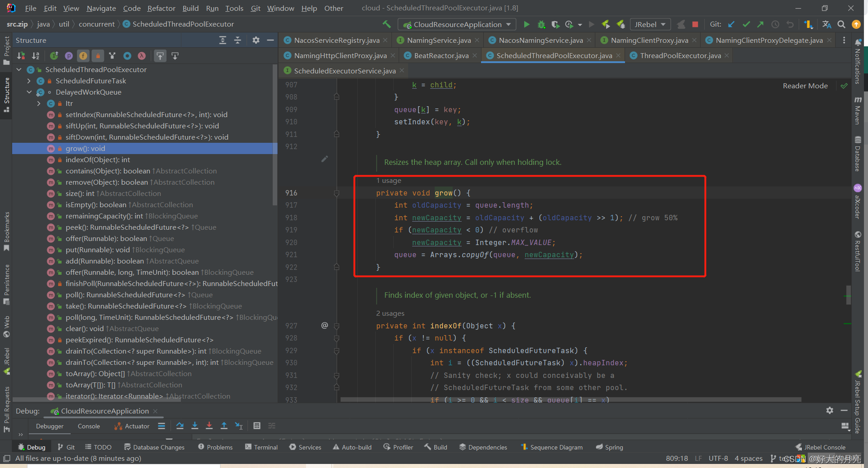The height and width of the screenshot is (468, 868).
Task: Close NacosServiceRegistry.java tab
Action: coord(385,40)
